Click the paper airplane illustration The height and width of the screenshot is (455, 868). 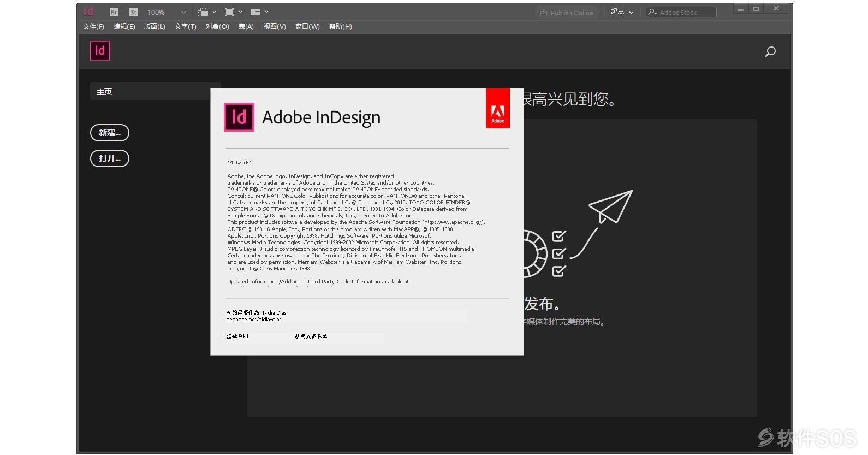coord(611,206)
